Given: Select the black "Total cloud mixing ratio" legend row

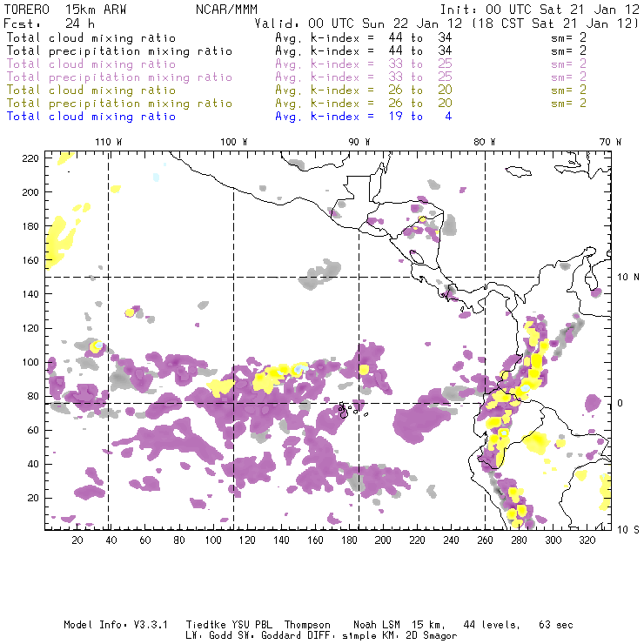Looking at the screenshot, I should pyautogui.click(x=296, y=38).
